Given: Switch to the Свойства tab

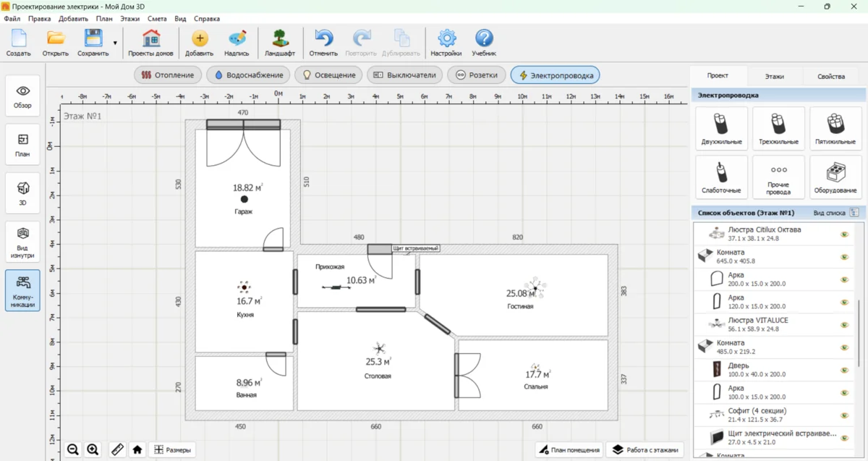Looking at the screenshot, I should click(x=831, y=76).
